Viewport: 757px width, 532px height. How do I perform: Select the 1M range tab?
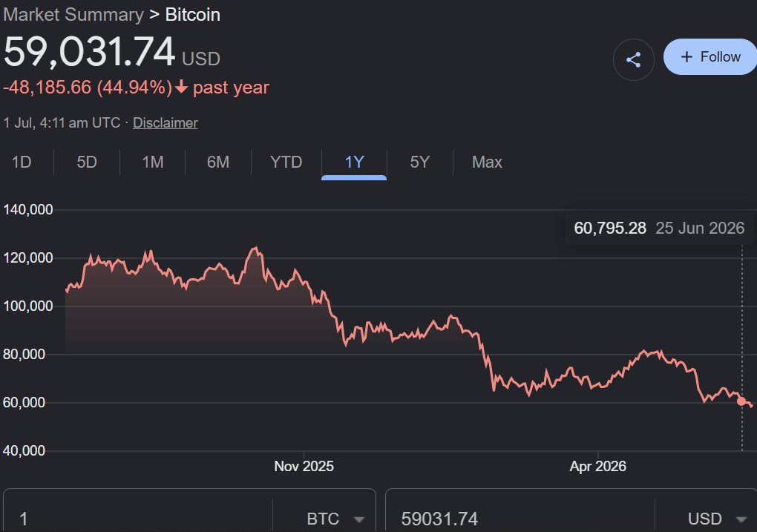pyautogui.click(x=153, y=162)
